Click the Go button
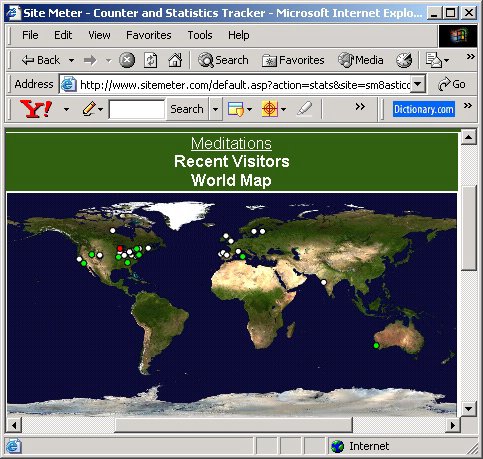The height and width of the screenshot is (459, 483). [452, 84]
